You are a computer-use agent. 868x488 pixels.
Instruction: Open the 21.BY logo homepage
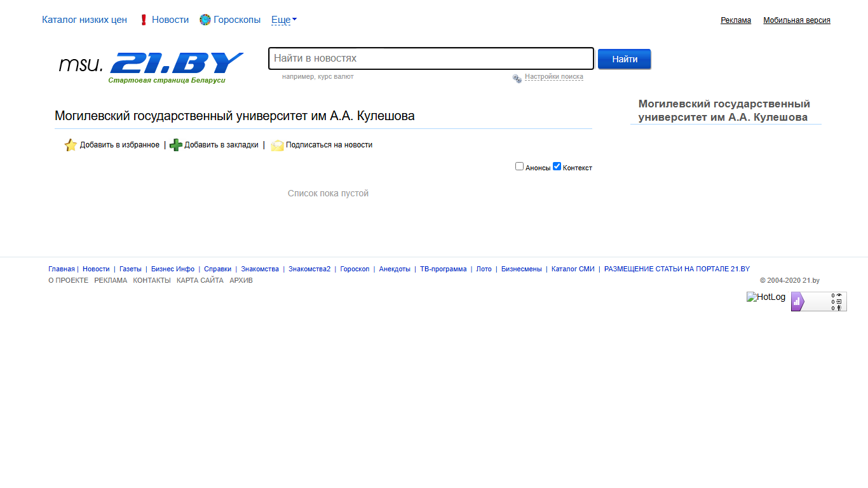(x=177, y=64)
